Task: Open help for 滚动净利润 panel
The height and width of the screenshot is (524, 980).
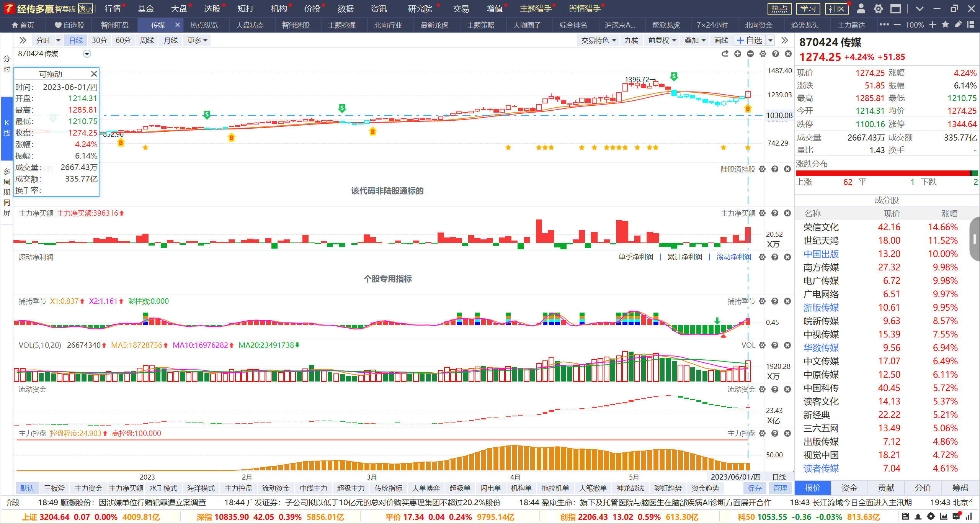Action: pos(775,257)
